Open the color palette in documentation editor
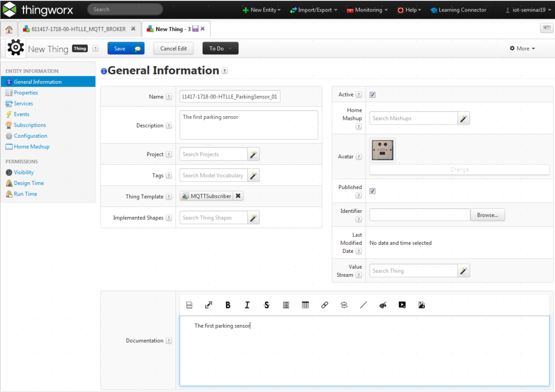 tap(383, 305)
